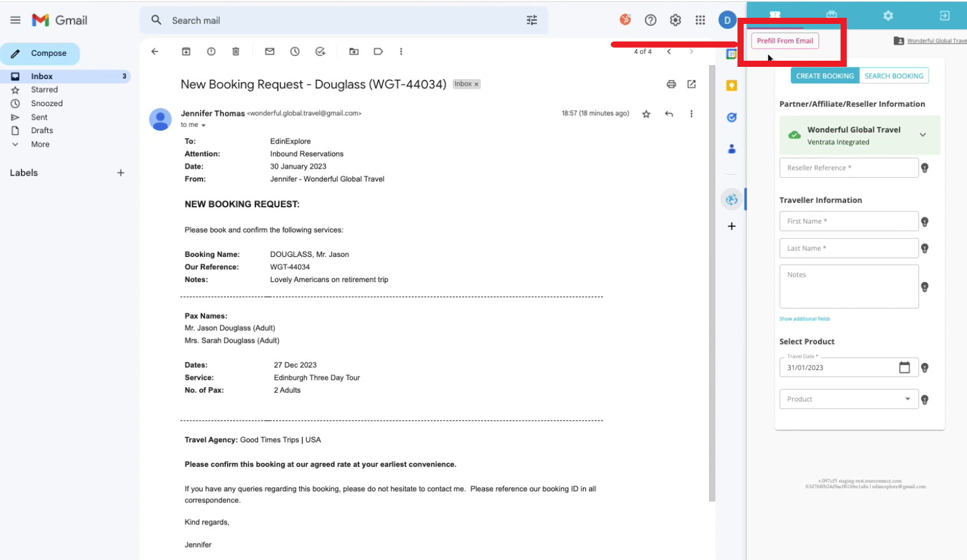Viewport: 967px width, 560px height.
Task: Open Gmail Support help icon
Action: [650, 20]
